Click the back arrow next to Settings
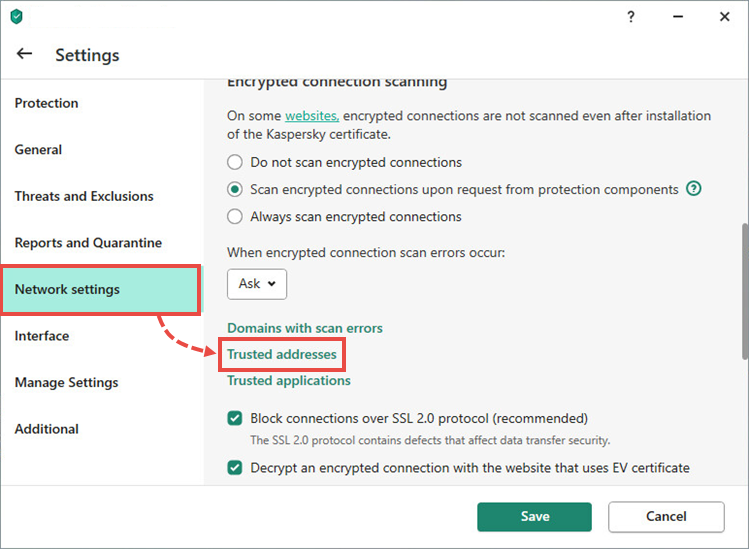The image size is (749, 549). [x=24, y=54]
